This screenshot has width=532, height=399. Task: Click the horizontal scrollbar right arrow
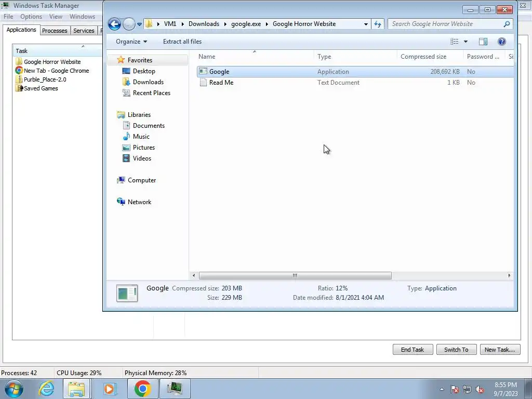coord(509,275)
